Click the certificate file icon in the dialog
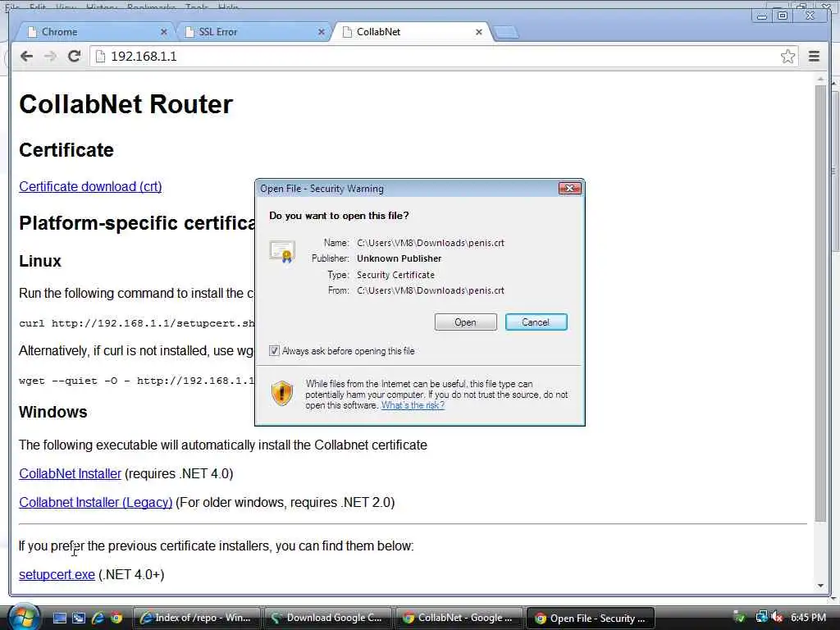 pos(282,251)
